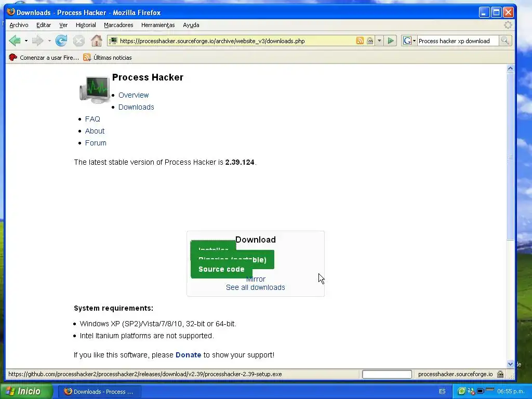Open the Ver menu
This screenshot has height=399, width=532.
(63, 25)
